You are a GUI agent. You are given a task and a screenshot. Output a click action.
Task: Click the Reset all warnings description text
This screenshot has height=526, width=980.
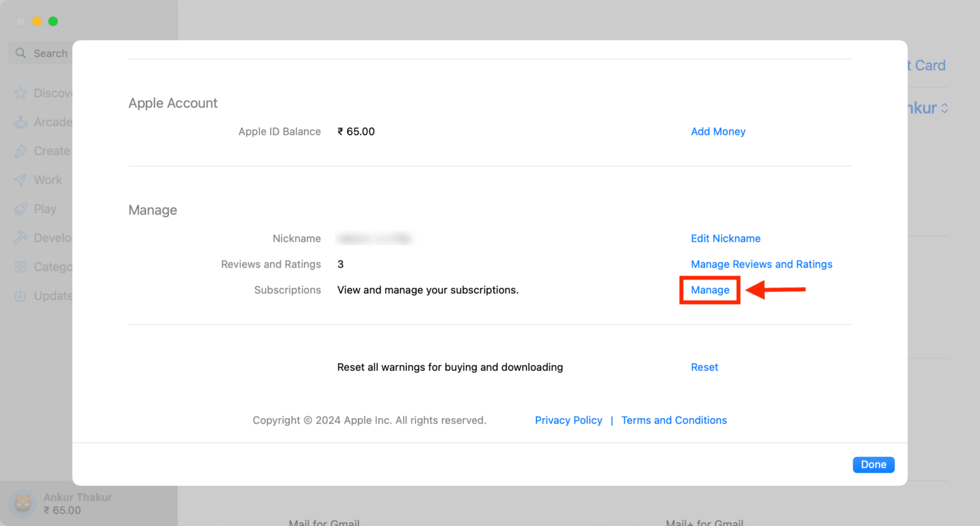pyautogui.click(x=450, y=367)
